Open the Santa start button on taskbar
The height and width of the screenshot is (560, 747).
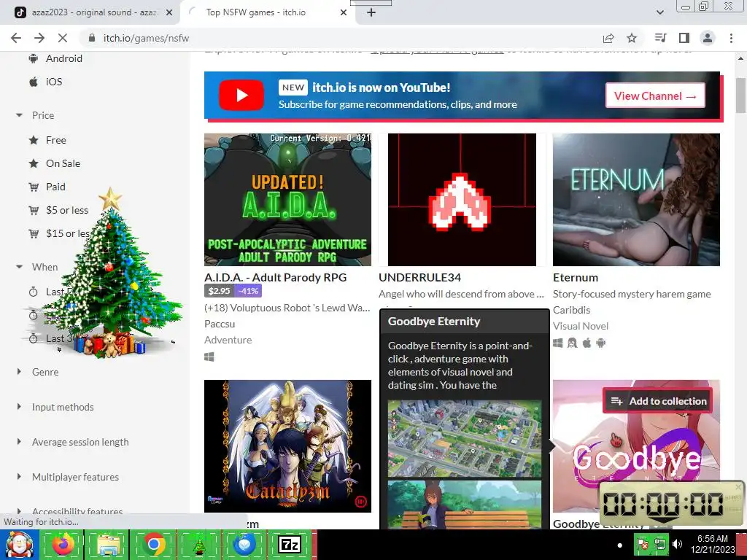point(19,545)
